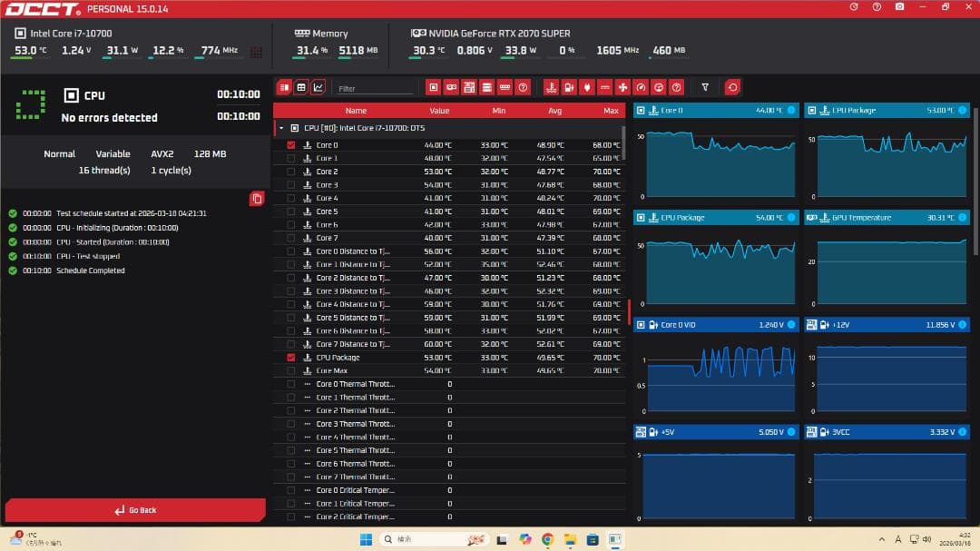Click the Go Back button
Viewport: 980px width, 551px height.
(135, 510)
